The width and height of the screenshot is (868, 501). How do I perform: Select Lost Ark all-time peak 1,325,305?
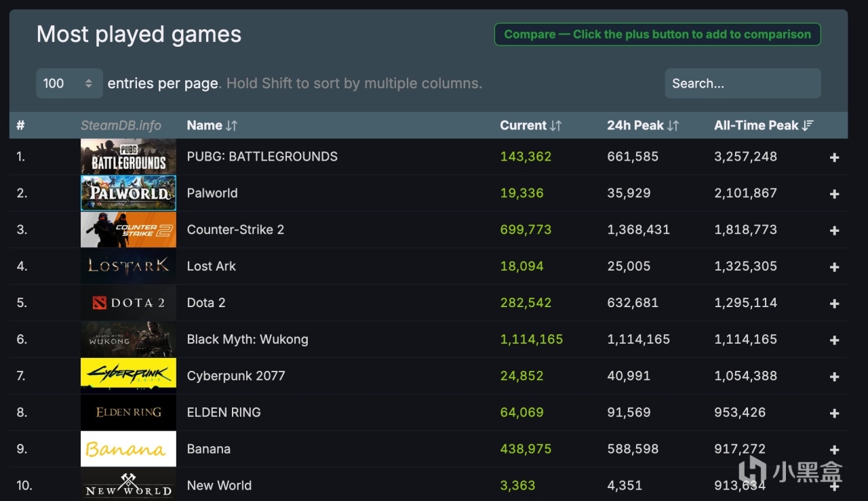tap(745, 266)
